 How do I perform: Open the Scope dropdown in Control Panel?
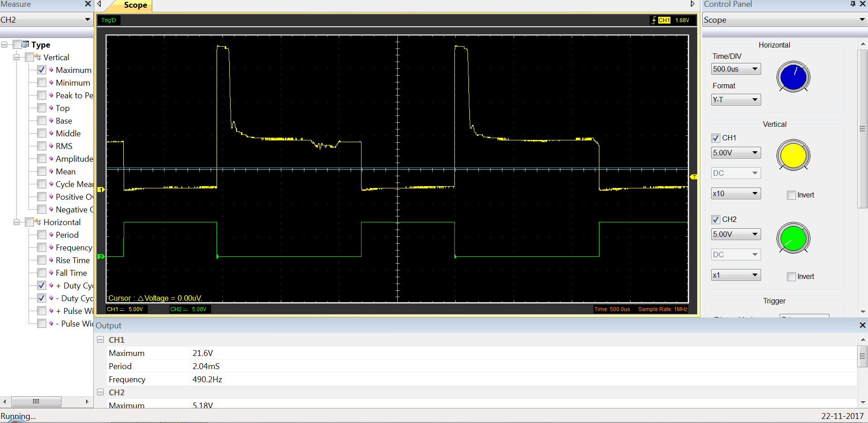pyautogui.click(x=784, y=20)
